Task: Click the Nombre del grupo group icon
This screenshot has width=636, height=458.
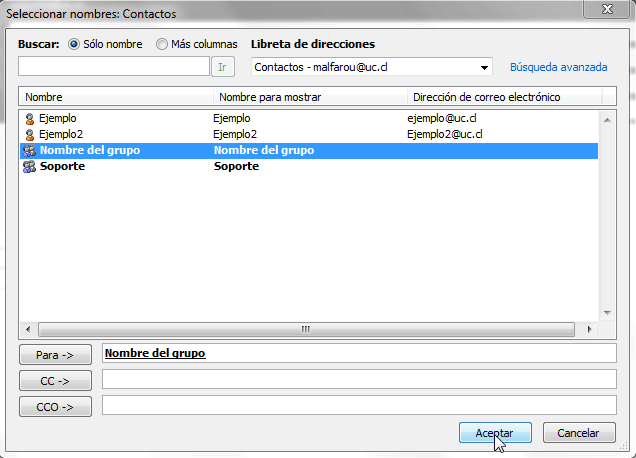Action: pyautogui.click(x=29, y=151)
